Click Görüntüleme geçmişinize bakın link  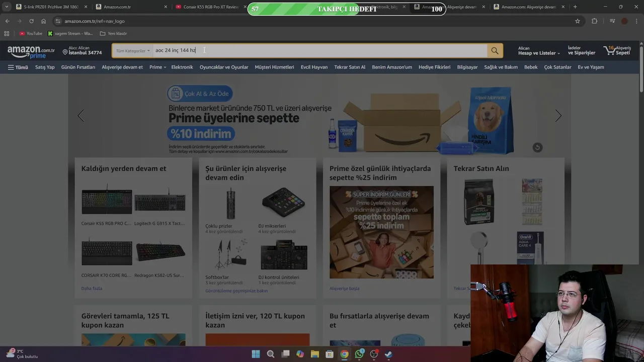coord(236,291)
